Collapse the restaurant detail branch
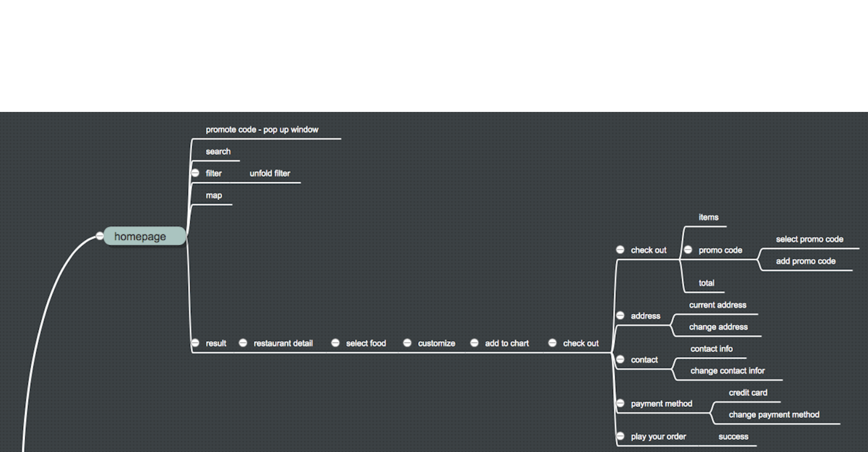This screenshot has width=868, height=452. pyautogui.click(x=243, y=343)
